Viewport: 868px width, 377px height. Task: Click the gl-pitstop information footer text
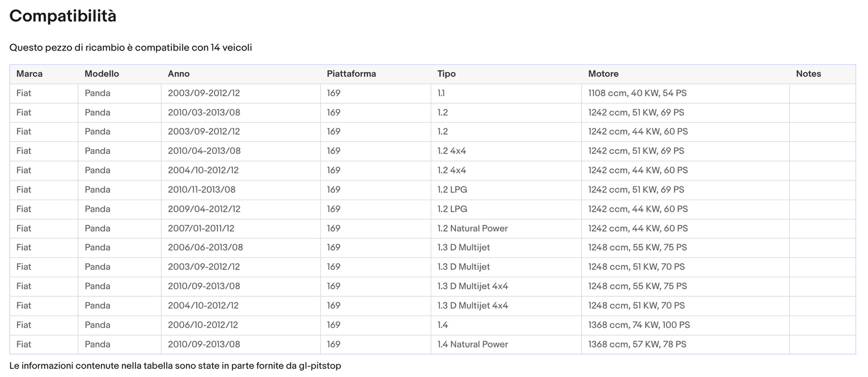point(175,366)
